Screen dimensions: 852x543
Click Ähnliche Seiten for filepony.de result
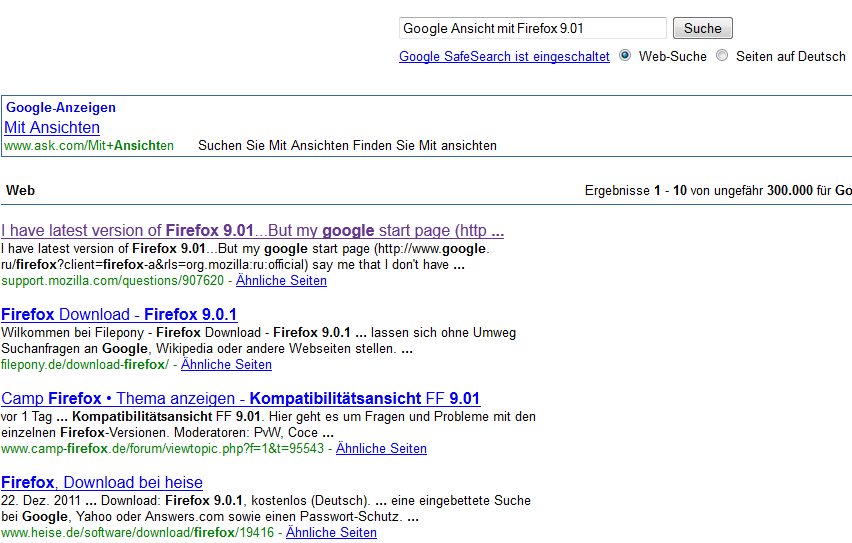click(x=226, y=365)
